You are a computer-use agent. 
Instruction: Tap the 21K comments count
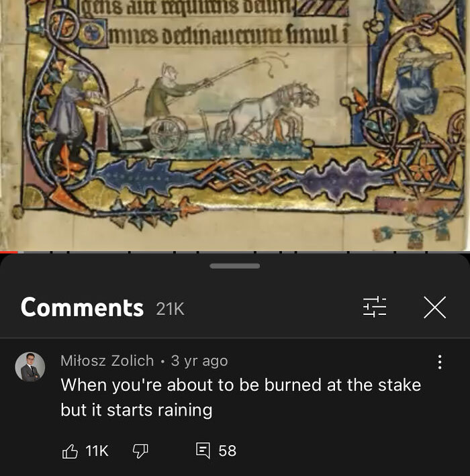[171, 309]
